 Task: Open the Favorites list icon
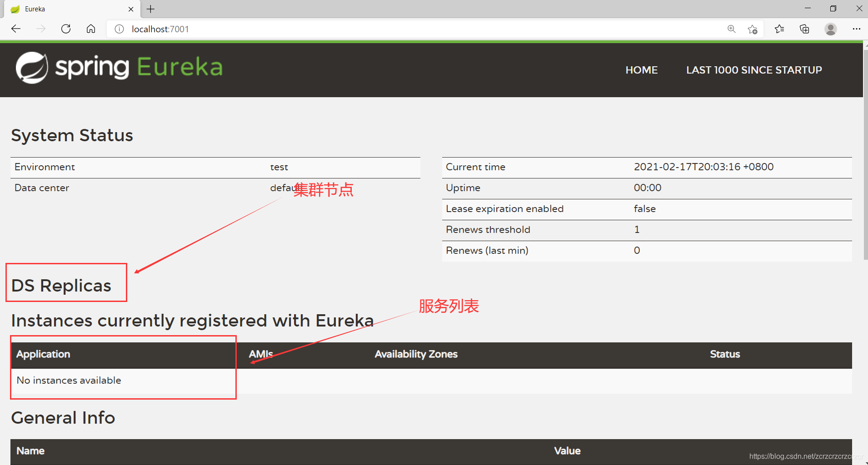pyautogui.click(x=779, y=29)
